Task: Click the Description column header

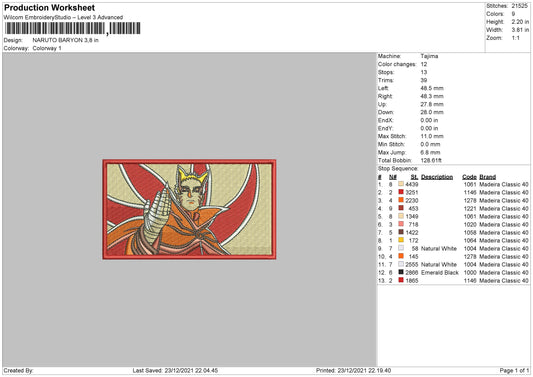Action: (x=437, y=177)
